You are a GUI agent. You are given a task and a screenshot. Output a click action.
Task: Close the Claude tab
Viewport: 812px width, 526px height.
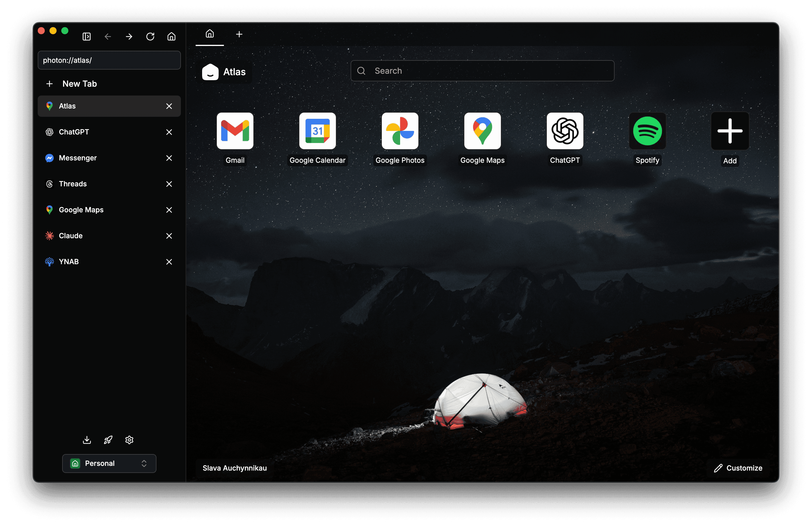169,236
